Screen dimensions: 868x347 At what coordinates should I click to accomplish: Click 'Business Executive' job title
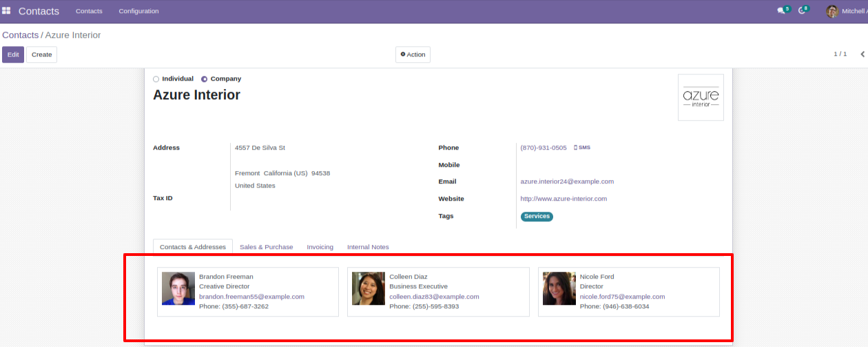click(418, 286)
